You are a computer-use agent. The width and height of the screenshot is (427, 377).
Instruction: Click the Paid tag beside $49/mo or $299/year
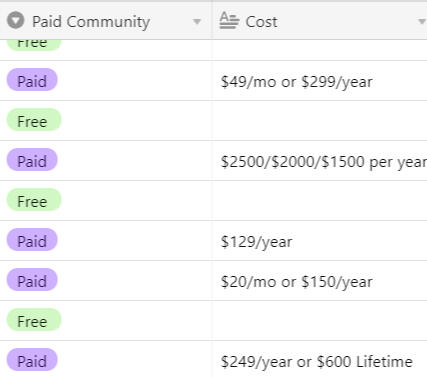[x=32, y=80]
